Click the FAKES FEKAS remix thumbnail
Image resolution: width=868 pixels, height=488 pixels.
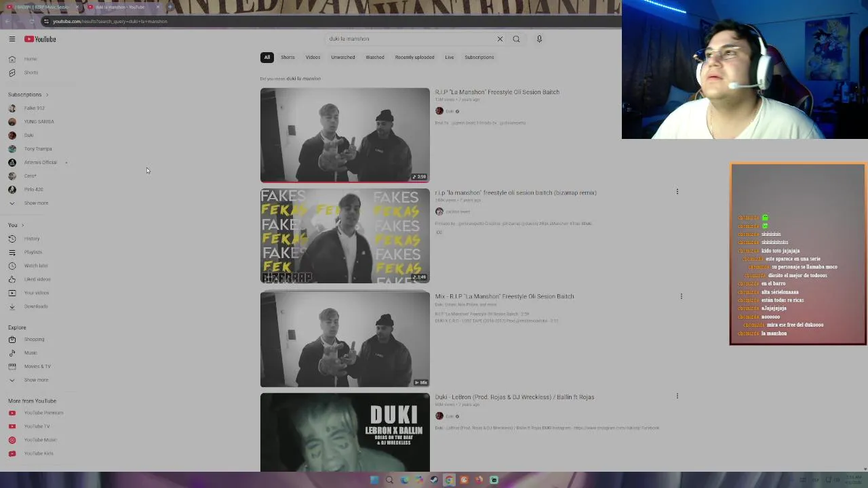point(344,236)
